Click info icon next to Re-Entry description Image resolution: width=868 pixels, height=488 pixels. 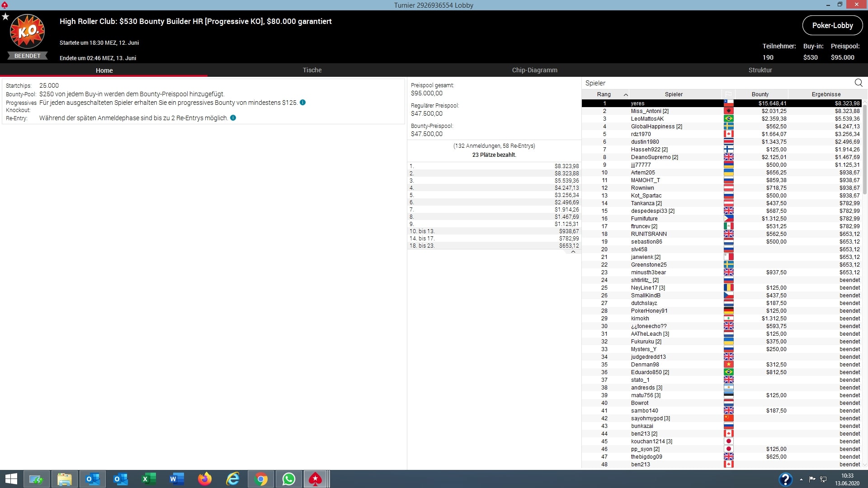233,118
